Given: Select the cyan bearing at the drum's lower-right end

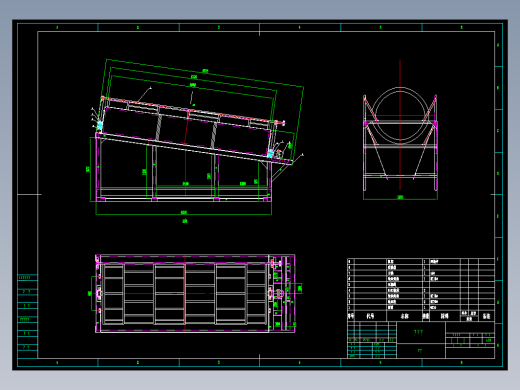Looking at the screenshot, I should click(x=270, y=153).
